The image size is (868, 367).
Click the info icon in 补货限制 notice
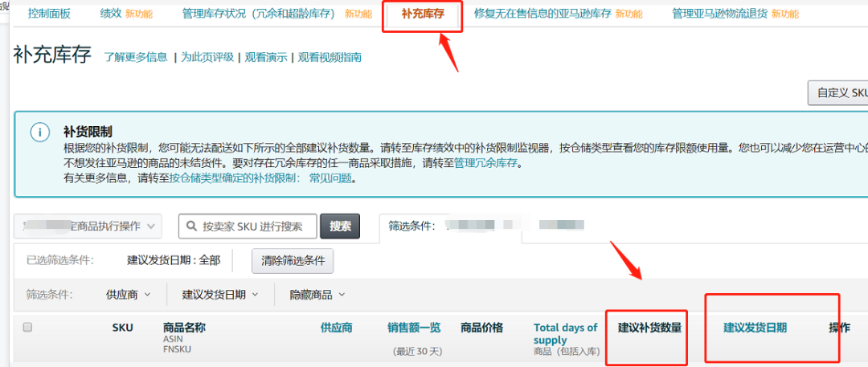(x=40, y=133)
